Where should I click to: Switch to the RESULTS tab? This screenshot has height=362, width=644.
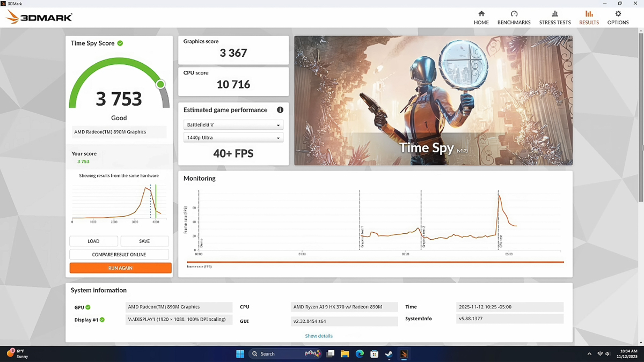tap(589, 17)
